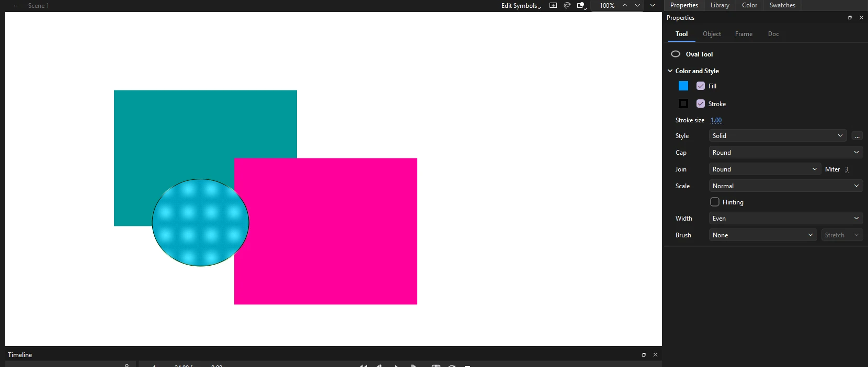Open the Width dropdown showing Even
The height and width of the screenshot is (367, 868).
(x=786, y=219)
